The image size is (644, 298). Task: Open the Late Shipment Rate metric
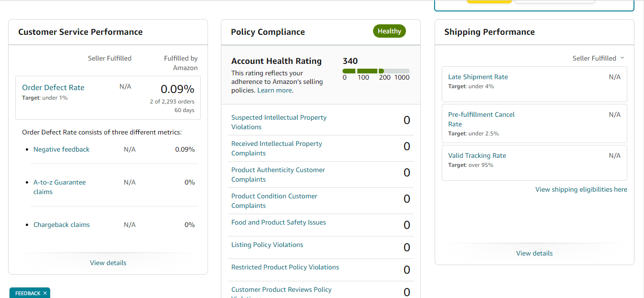pos(478,77)
